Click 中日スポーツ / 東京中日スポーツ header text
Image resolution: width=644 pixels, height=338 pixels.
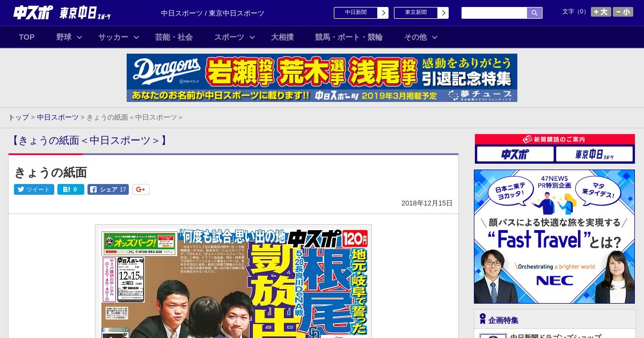213,13
